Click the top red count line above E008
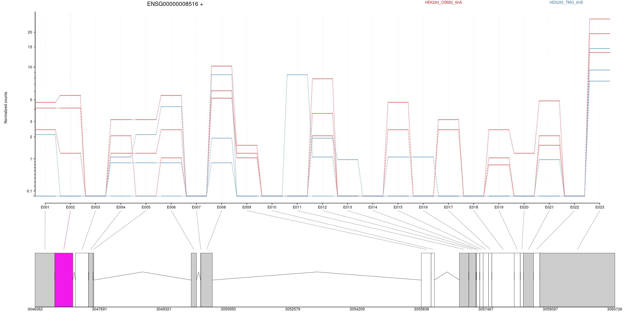The width and height of the screenshot is (644, 322). [221, 66]
